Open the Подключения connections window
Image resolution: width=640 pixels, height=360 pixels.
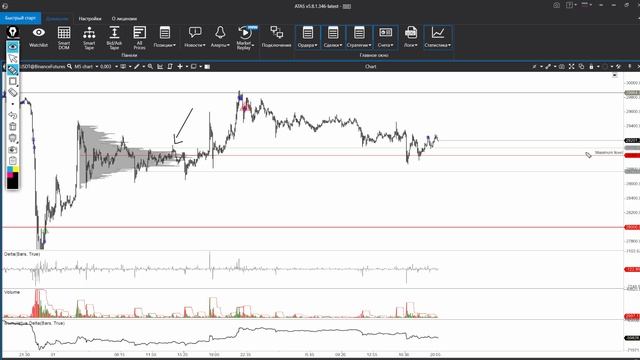(276, 38)
